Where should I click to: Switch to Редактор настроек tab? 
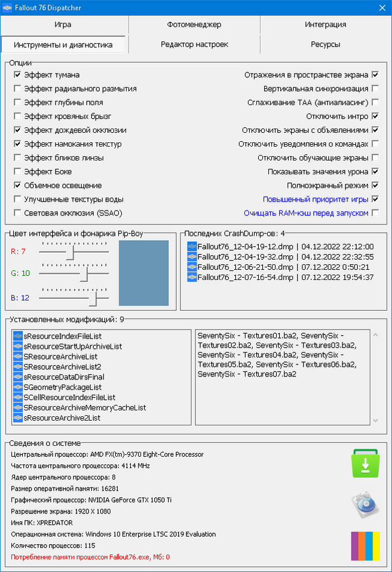pyautogui.click(x=194, y=44)
